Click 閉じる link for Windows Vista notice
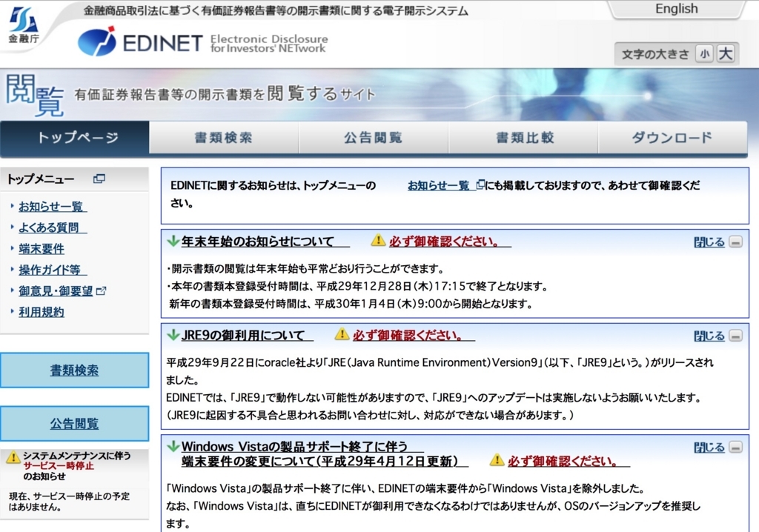Image resolution: width=759 pixels, height=532 pixels. pyautogui.click(x=709, y=448)
